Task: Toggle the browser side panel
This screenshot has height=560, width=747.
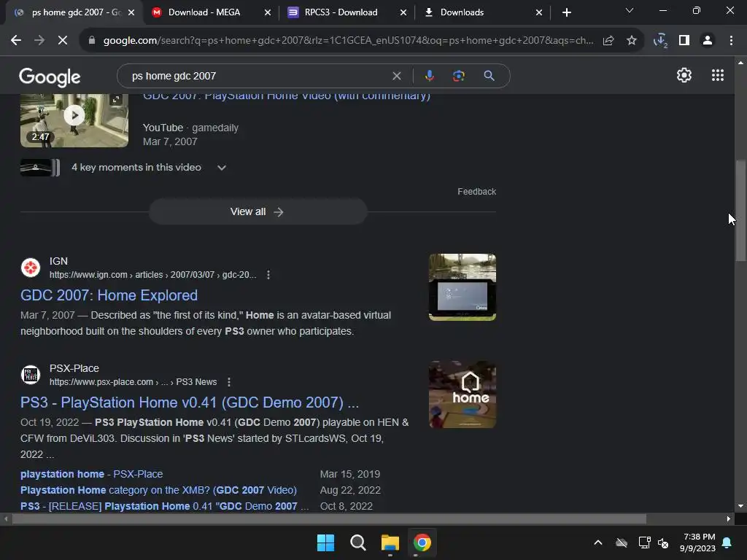Action: pos(684,41)
